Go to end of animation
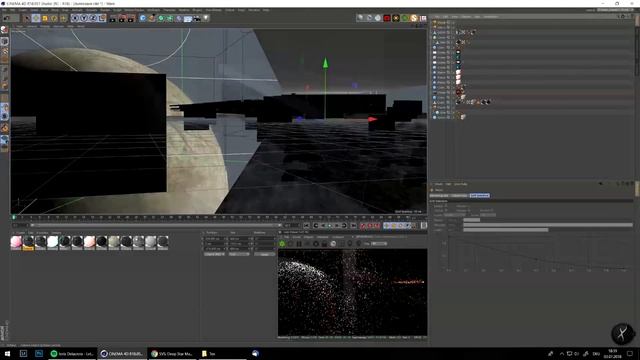Viewport: 640px width, 360px height. click(353, 225)
